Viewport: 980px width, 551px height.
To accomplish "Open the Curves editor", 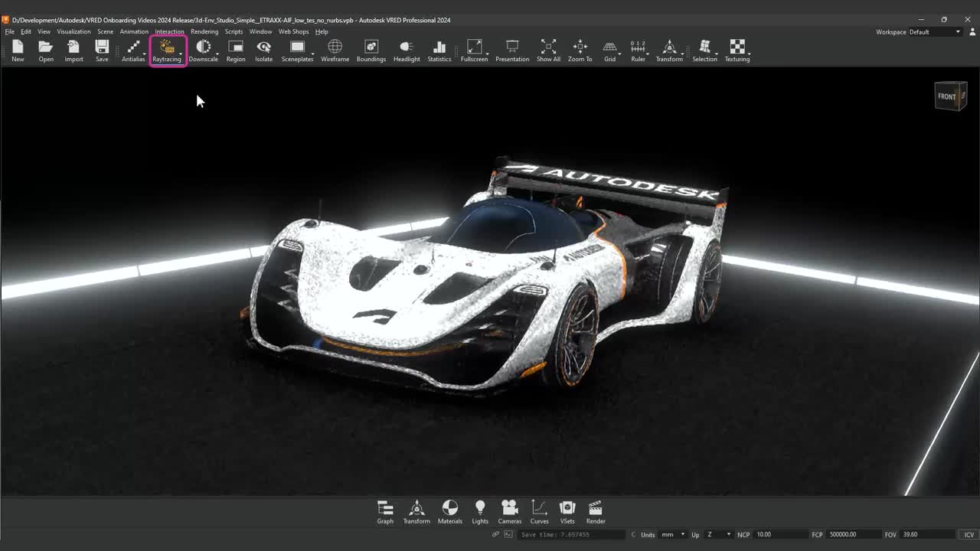I will click(540, 512).
